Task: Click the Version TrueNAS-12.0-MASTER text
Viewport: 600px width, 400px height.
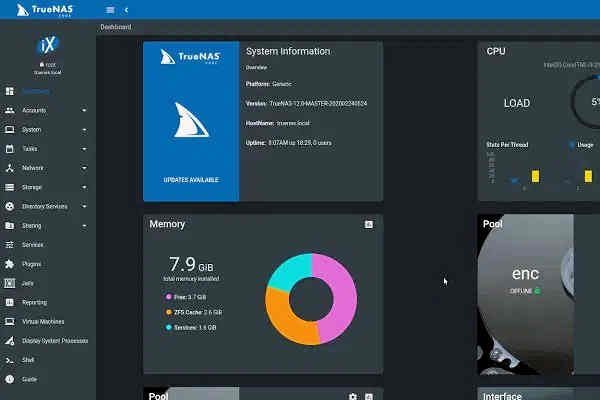Action: click(306, 103)
